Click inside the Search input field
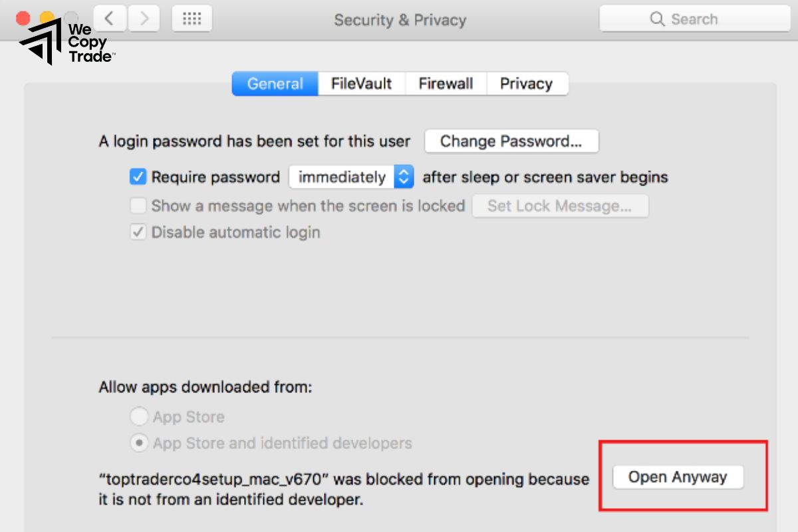This screenshot has height=532, width=798. tap(705, 19)
